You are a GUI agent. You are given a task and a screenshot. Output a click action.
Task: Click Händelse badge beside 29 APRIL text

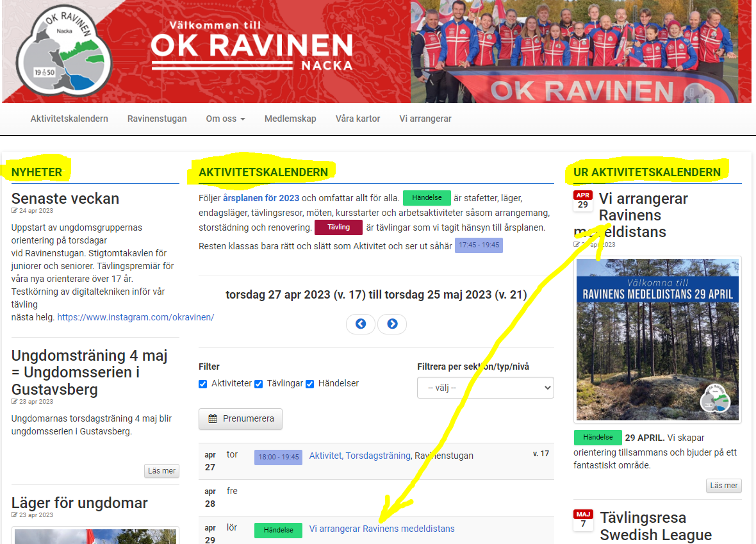[x=598, y=438]
